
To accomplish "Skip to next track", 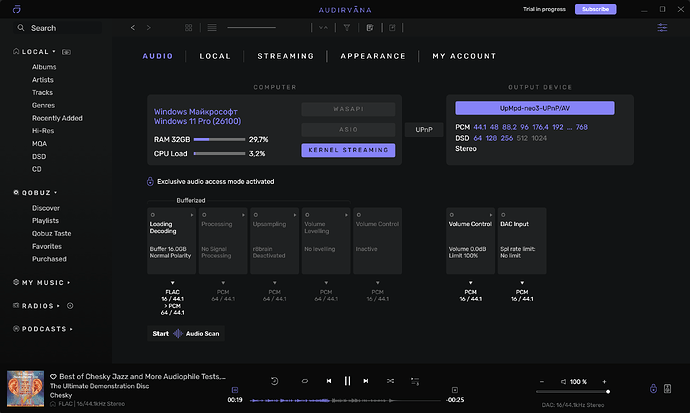I will [x=366, y=381].
